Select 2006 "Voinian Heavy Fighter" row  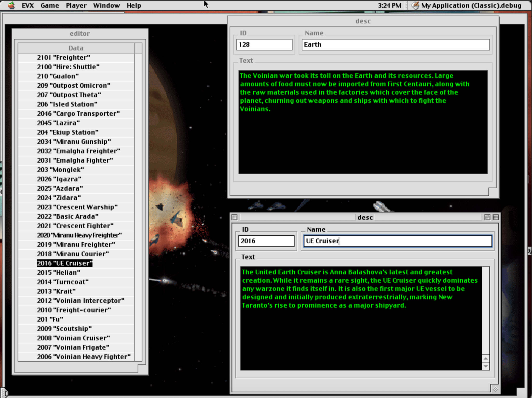pos(76,357)
